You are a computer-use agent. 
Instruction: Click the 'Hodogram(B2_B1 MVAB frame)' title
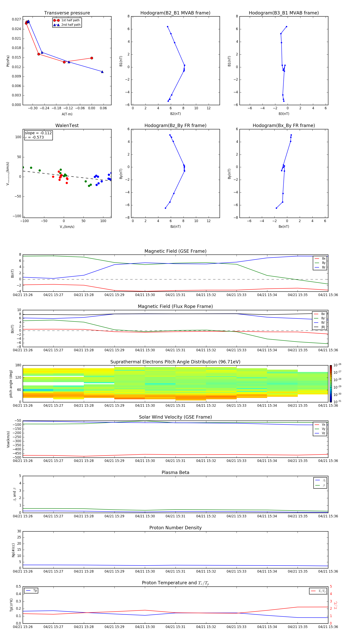pos(175,13)
